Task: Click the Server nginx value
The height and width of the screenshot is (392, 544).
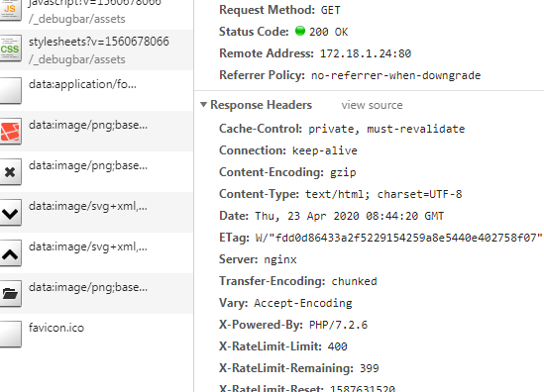Action: [x=280, y=260]
